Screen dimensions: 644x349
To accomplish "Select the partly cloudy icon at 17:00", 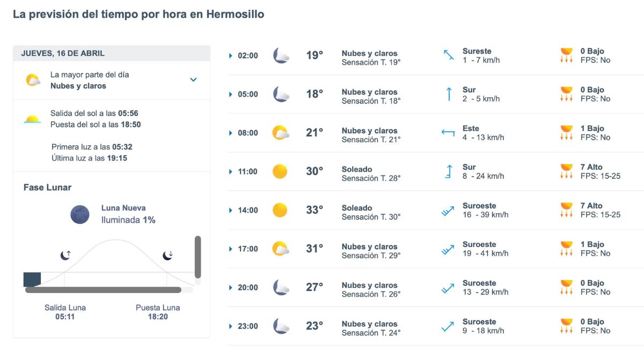I will point(280,249).
